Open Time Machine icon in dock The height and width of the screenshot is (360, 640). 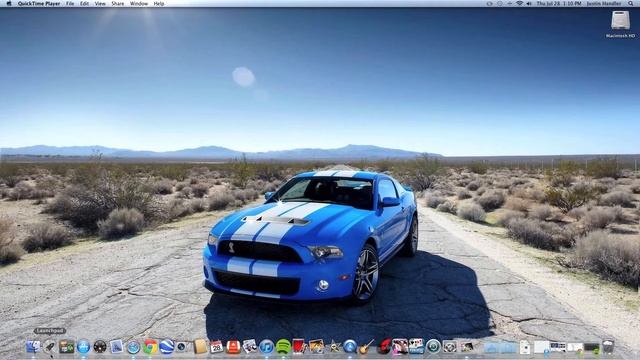[x=433, y=347]
